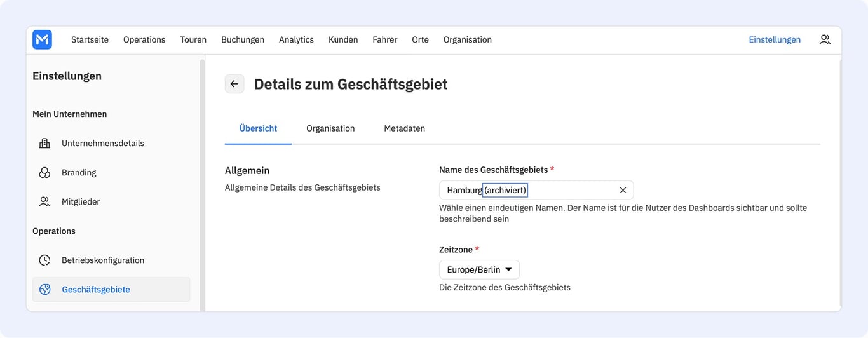Click the sidebar vertical scrollbar
This screenshot has height=338, width=868.
[x=203, y=184]
